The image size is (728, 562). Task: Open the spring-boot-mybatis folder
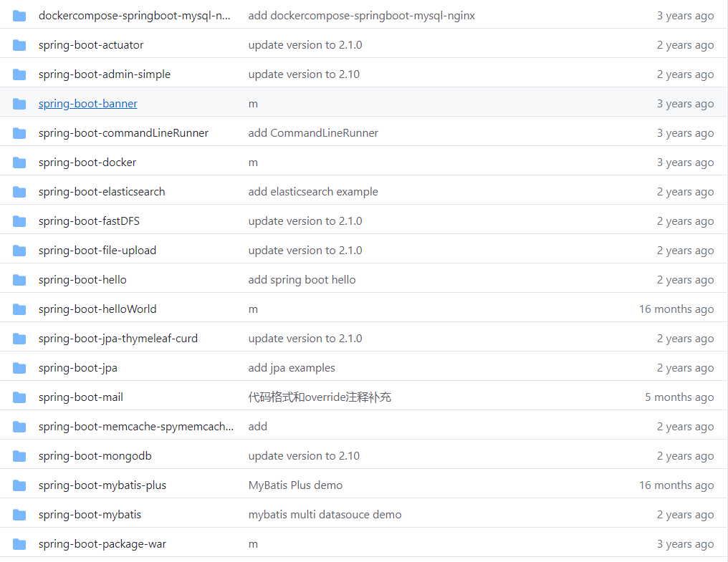pos(90,515)
